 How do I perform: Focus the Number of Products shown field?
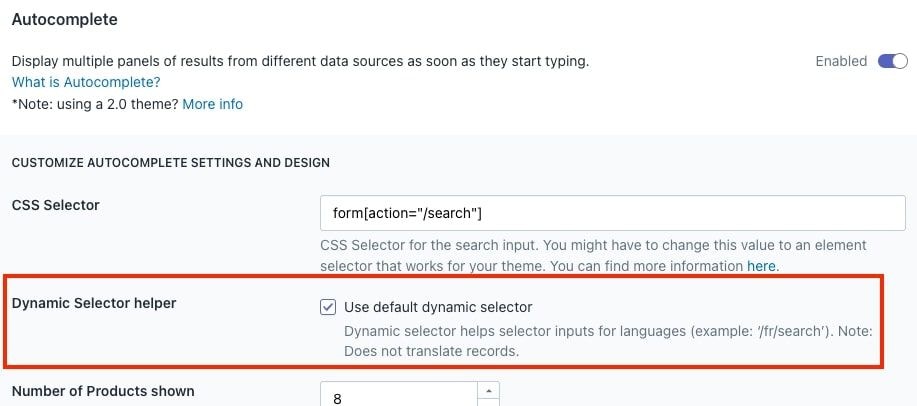(x=400, y=397)
